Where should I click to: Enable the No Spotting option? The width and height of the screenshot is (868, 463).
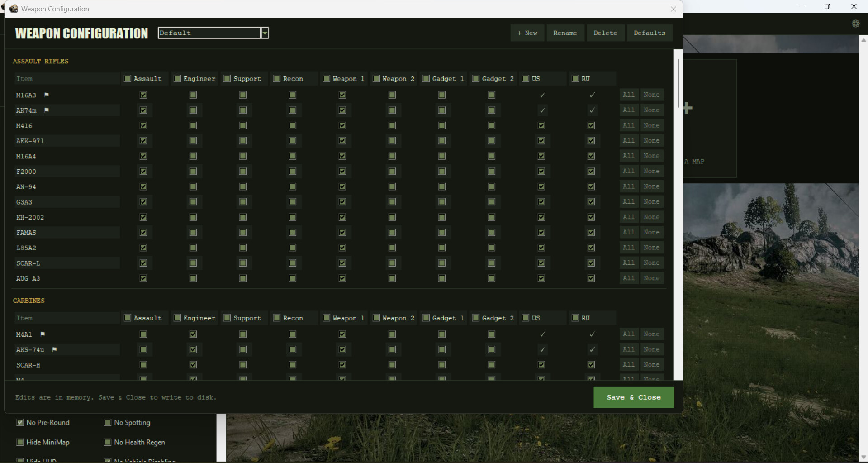point(108,422)
